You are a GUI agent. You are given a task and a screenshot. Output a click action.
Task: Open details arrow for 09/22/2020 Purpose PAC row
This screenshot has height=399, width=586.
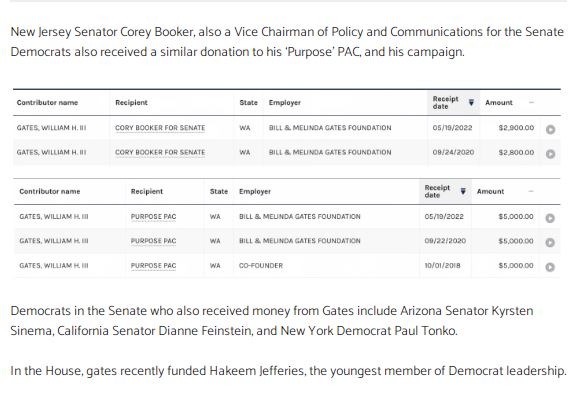coord(550,242)
